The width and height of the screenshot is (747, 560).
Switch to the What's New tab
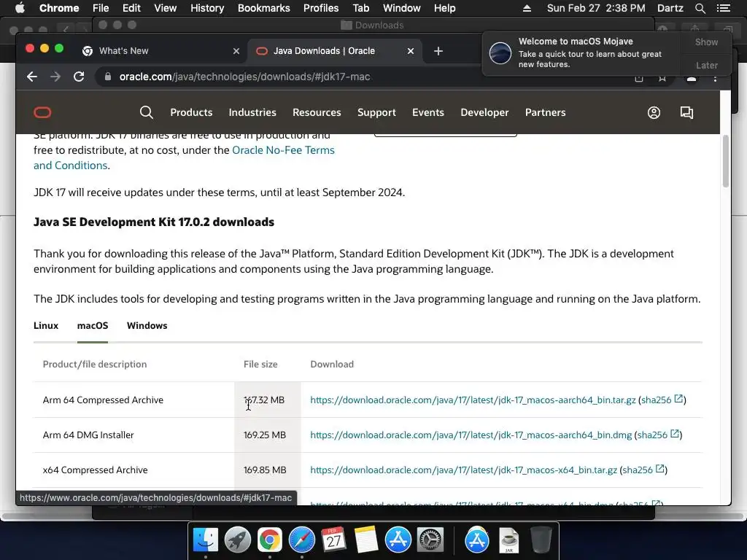(161, 51)
